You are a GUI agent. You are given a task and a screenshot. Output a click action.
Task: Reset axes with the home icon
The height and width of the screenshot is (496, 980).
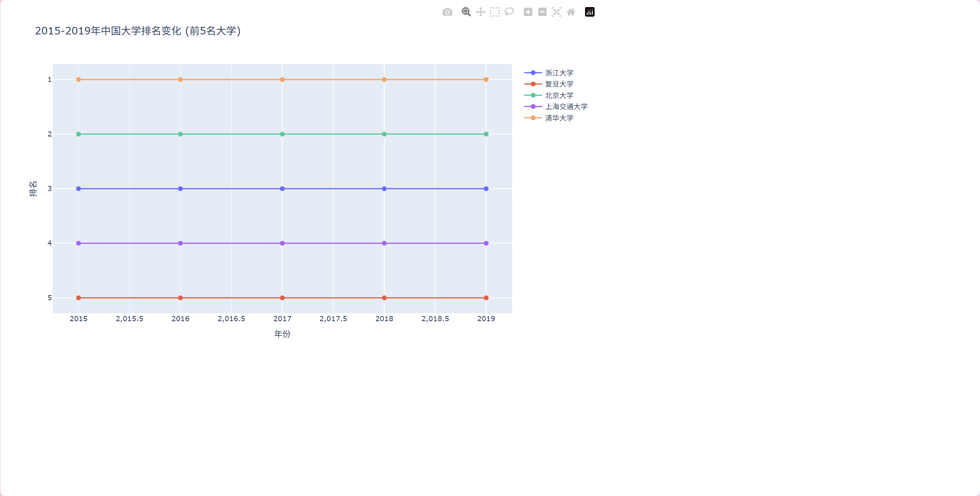pyautogui.click(x=570, y=12)
